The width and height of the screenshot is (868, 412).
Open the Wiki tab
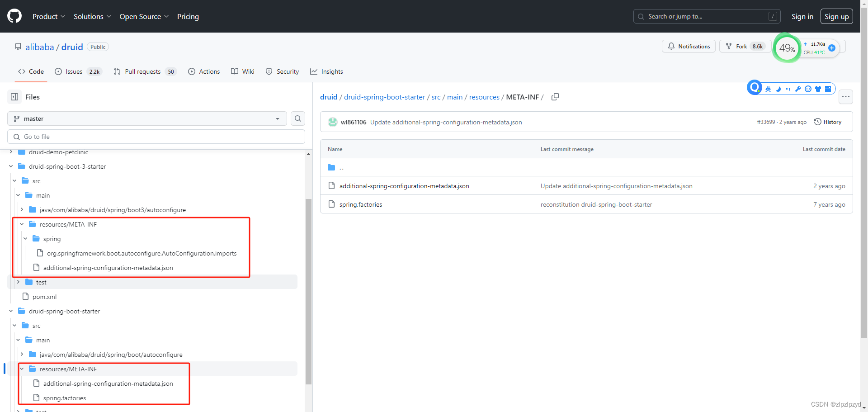(x=243, y=71)
